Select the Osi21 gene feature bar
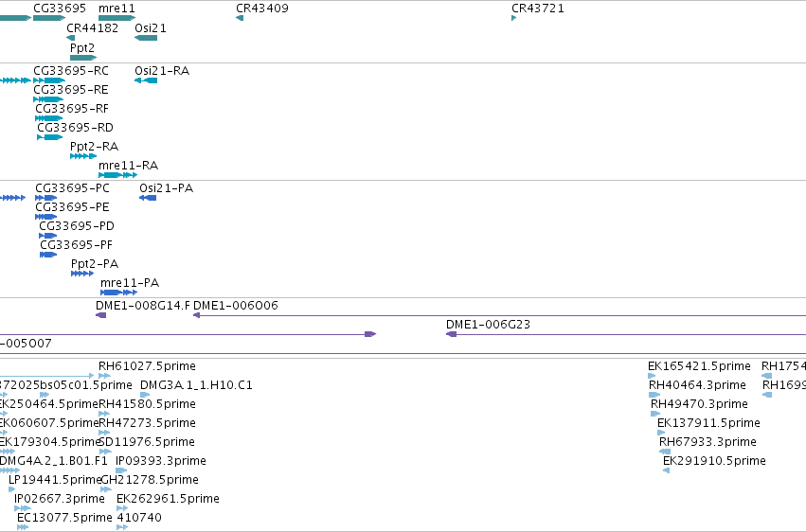This screenshot has width=806, height=532. tap(146, 38)
